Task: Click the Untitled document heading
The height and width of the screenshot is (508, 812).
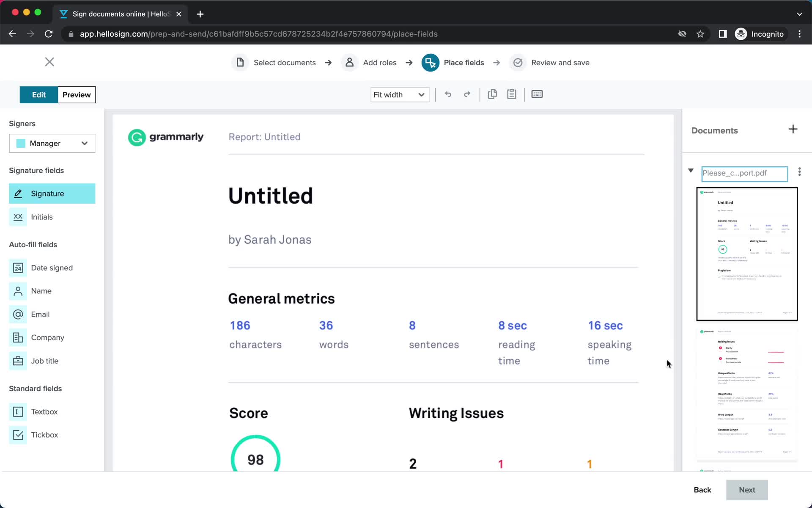Action: tap(271, 196)
